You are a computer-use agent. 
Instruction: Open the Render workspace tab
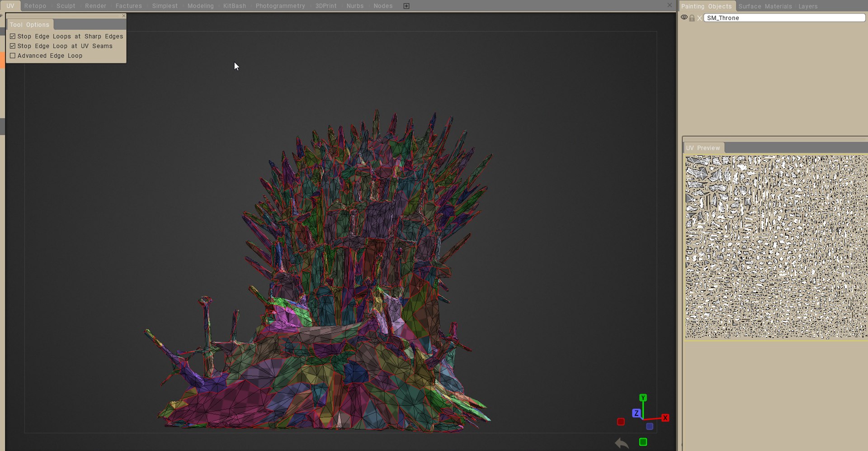pyautogui.click(x=95, y=6)
